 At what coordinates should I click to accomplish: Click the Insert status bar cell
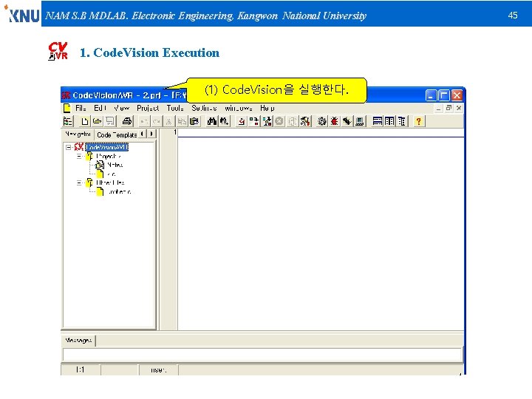click(158, 370)
